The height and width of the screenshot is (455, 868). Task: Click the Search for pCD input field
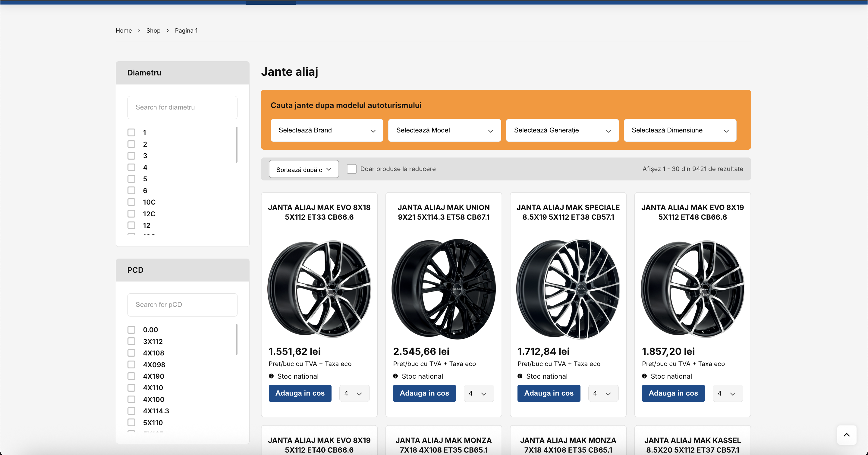click(182, 304)
